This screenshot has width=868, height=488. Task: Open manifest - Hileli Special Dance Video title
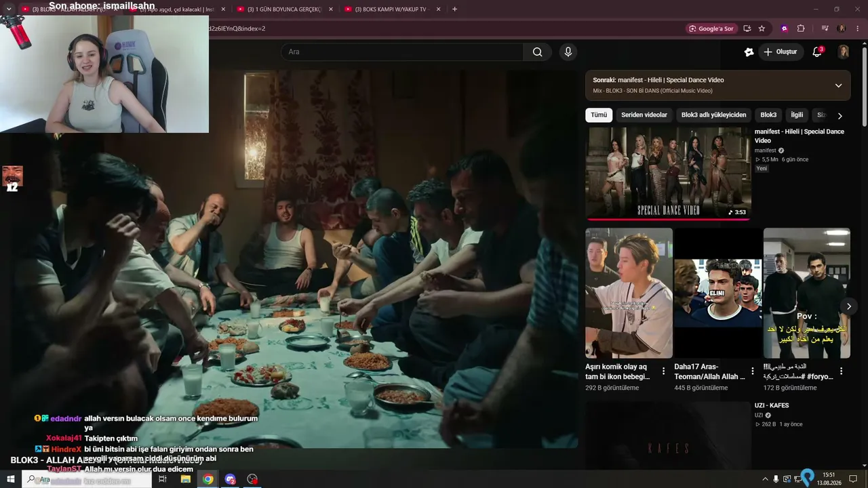tap(799, 136)
